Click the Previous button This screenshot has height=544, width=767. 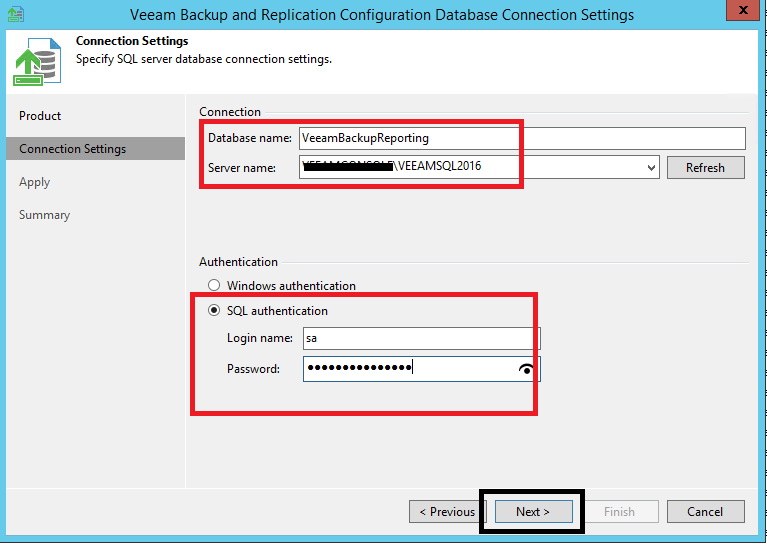(x=447, y=512)
